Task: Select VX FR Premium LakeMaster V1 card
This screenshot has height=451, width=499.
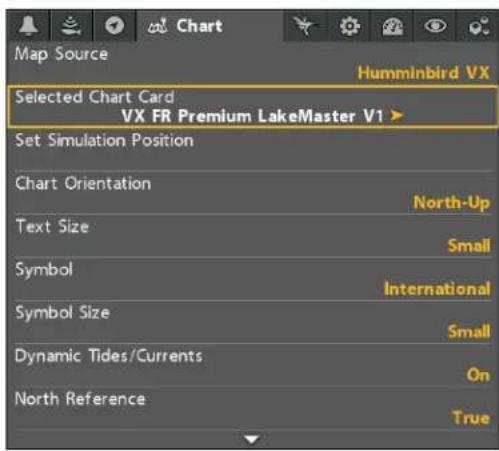Action: [x=252, y=116]
